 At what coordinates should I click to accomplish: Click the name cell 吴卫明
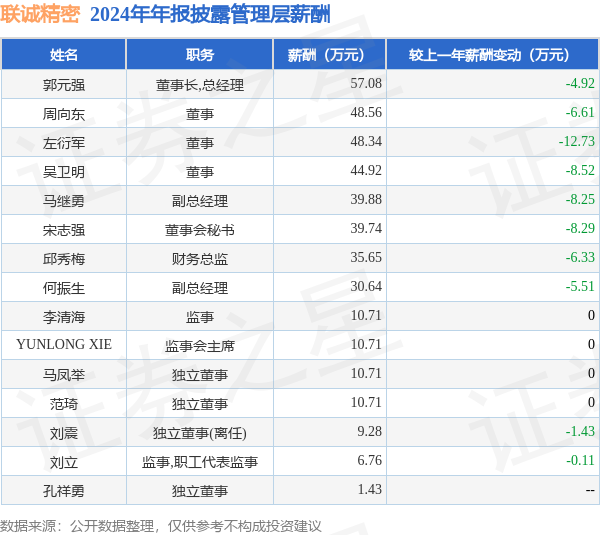[x=64, y=172]
